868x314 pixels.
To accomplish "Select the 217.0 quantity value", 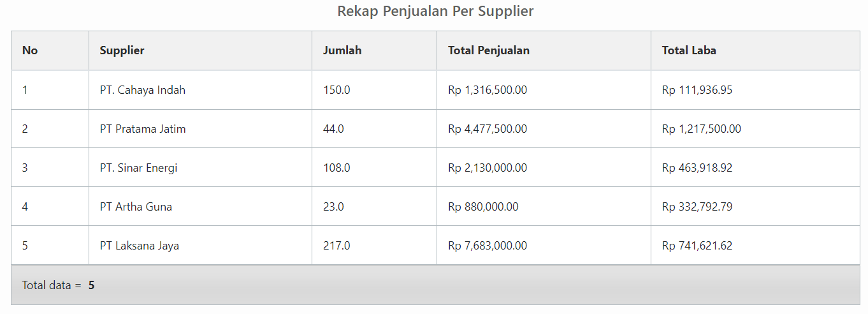I will (336, 246).
